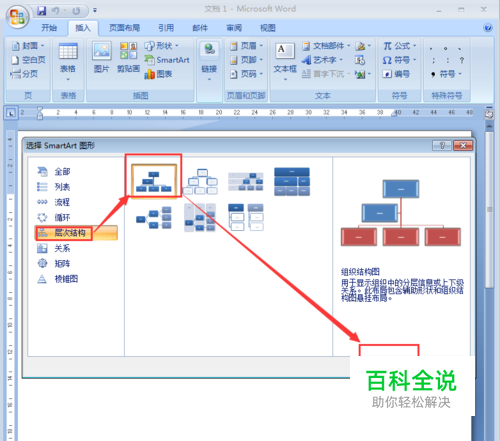Image resolution: width=500 pixels, height=441 pixels.
Task: Click the tab selector on ruler corner
Action: (x=11, y=113)
